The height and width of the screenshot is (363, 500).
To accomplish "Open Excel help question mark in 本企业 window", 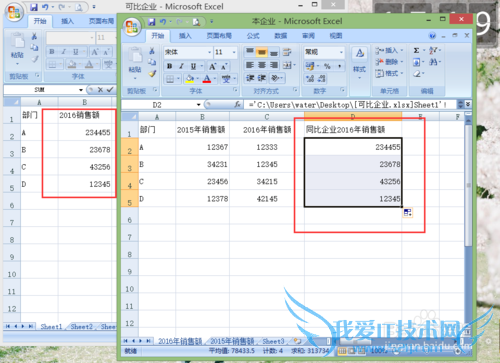I will click(432, 36).
